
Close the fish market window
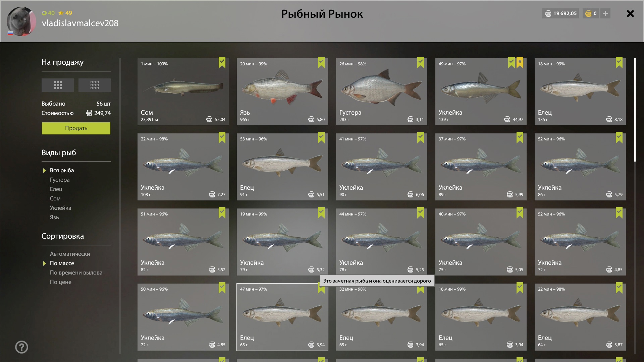coord(630,13)
